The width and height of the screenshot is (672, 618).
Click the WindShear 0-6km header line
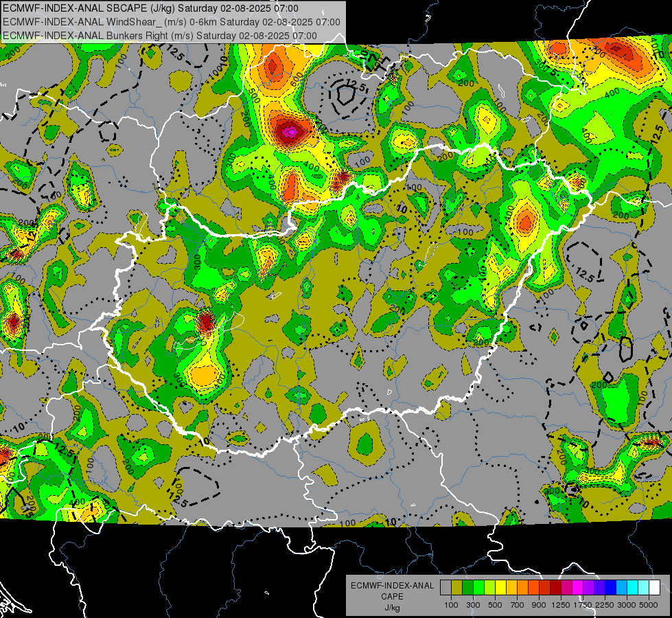click(x=172, y=22)
